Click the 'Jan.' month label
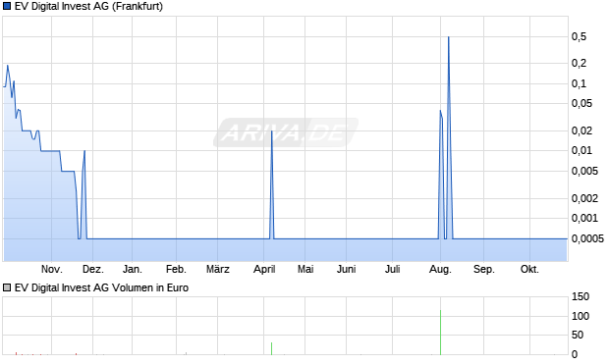Viewport: 609px width, 364px height. (132, 269)
